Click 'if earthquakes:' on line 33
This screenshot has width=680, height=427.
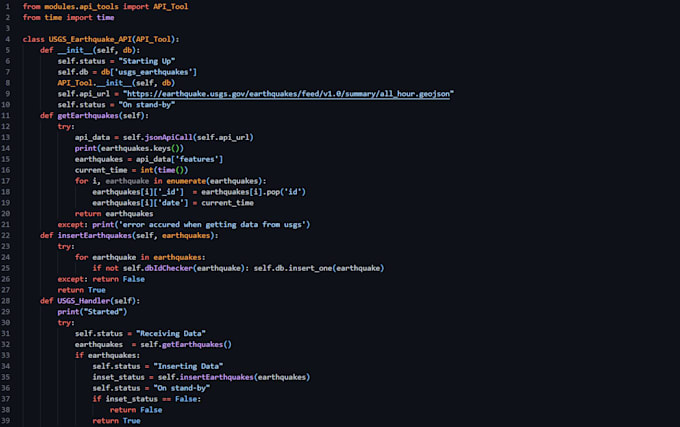pyautogui.click(x=107, y=355)
